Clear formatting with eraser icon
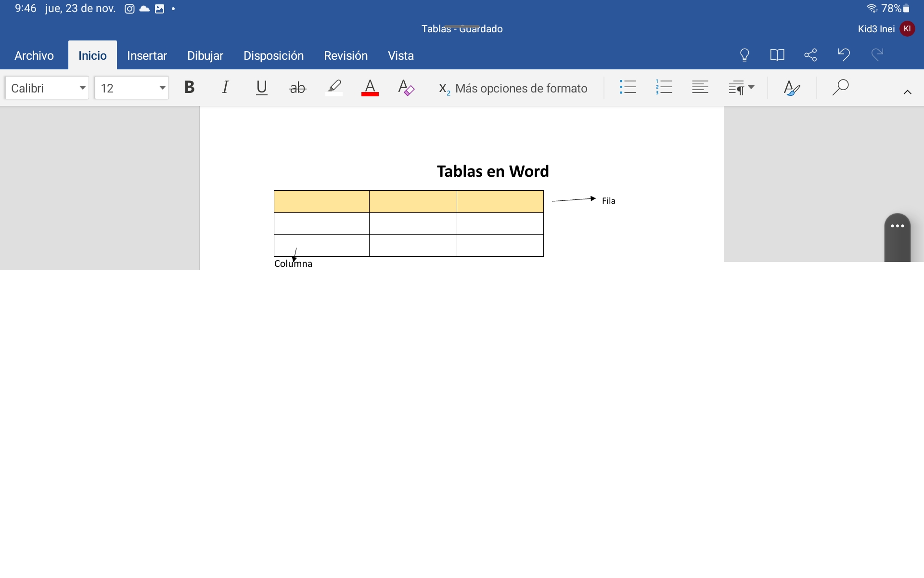924x578 pixels. tap(406, 88)
